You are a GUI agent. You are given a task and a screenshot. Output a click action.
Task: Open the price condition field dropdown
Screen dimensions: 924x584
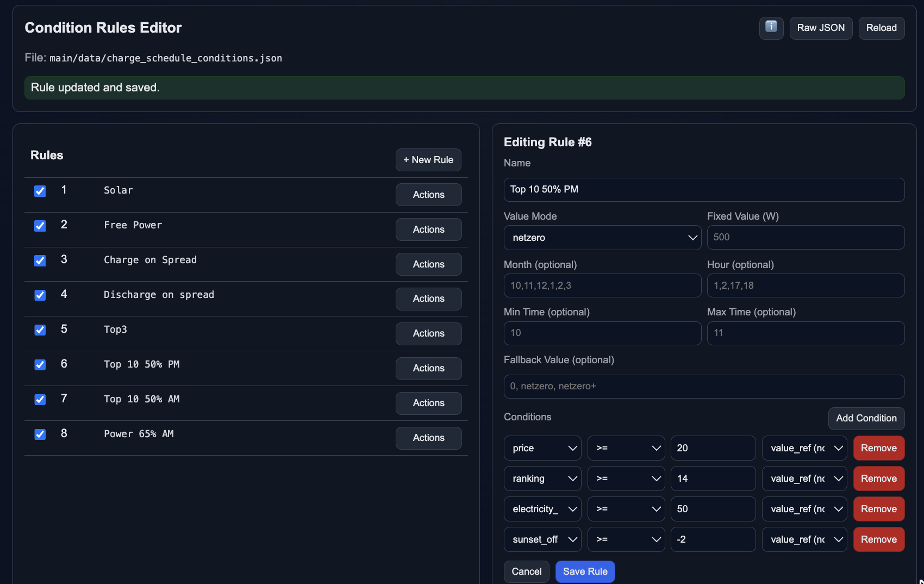coord(542,448)
